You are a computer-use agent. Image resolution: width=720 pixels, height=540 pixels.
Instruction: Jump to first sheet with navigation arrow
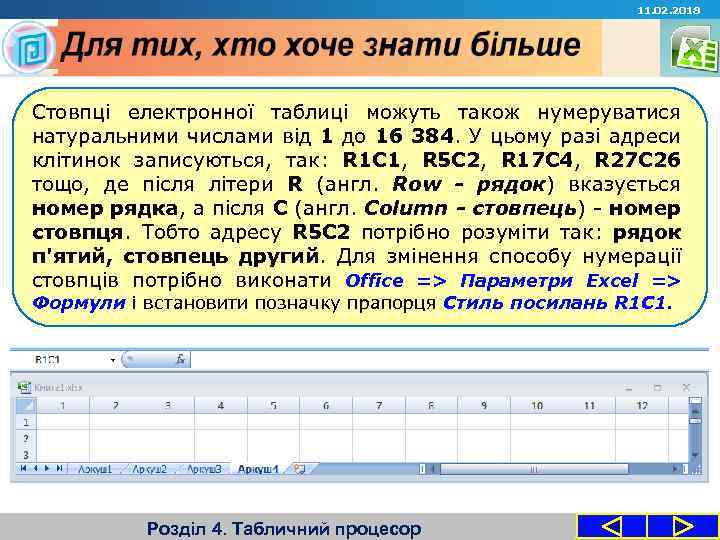pyautogui.click(x=23, y=468)
